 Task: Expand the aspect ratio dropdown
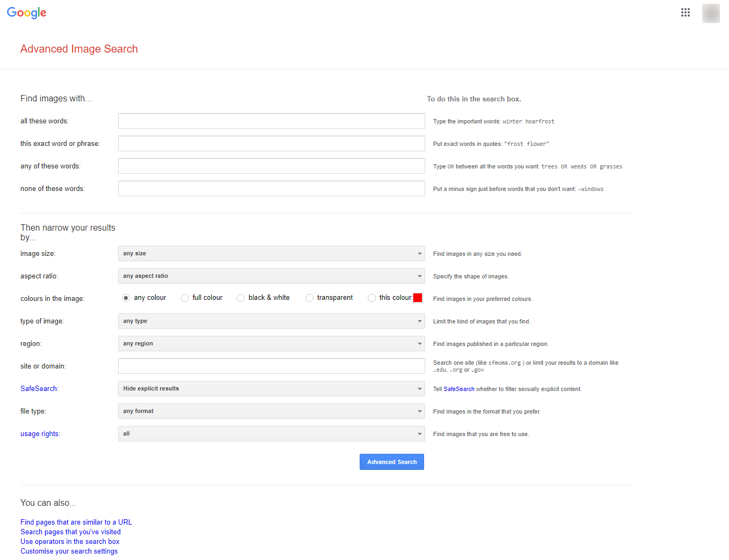[272, 276]
